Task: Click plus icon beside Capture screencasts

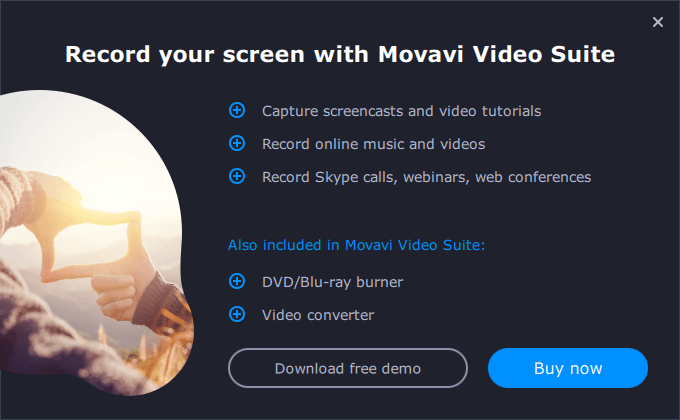Action: 237,110
